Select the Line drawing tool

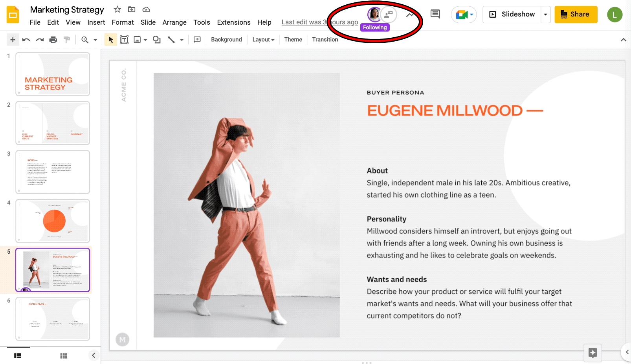(x=171, y=39)
